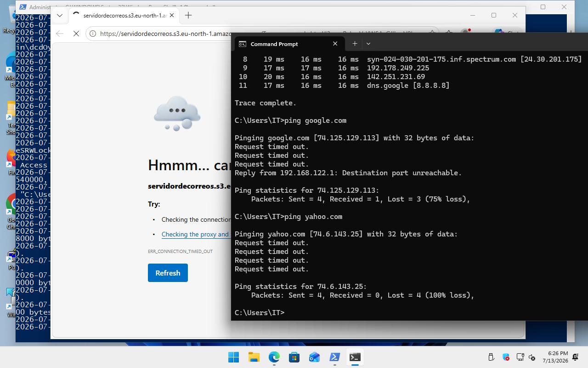The image size is (588, 368).
Task: Click the Refresh button on the error page
Action: point(168,273)
